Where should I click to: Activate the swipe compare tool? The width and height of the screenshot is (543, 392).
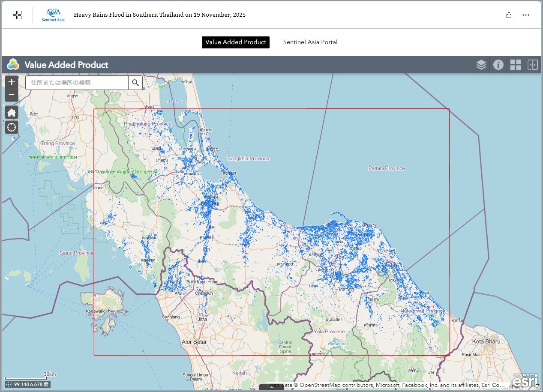[532, 65]
